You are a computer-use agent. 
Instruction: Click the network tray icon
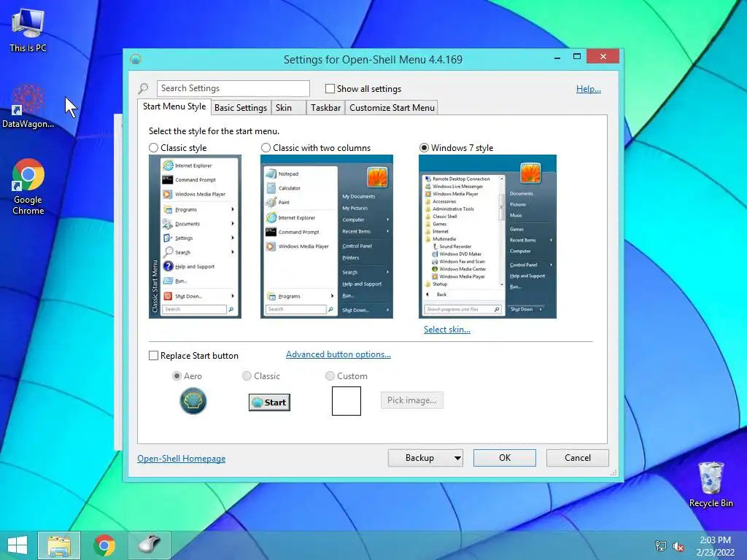click(661, 546)
